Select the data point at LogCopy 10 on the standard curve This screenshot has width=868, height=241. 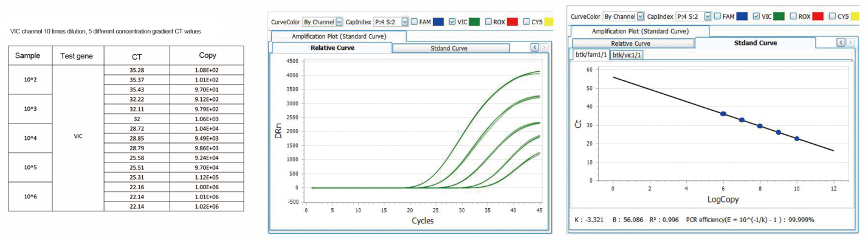797,139
